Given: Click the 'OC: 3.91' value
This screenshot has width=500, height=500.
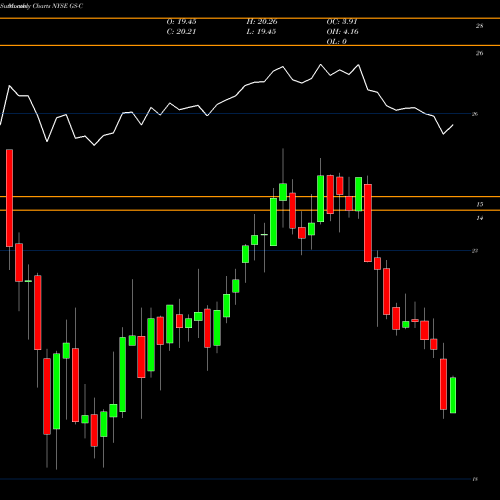Looking at the screenshot, I should pyautogui.click(x=342, y=22).
